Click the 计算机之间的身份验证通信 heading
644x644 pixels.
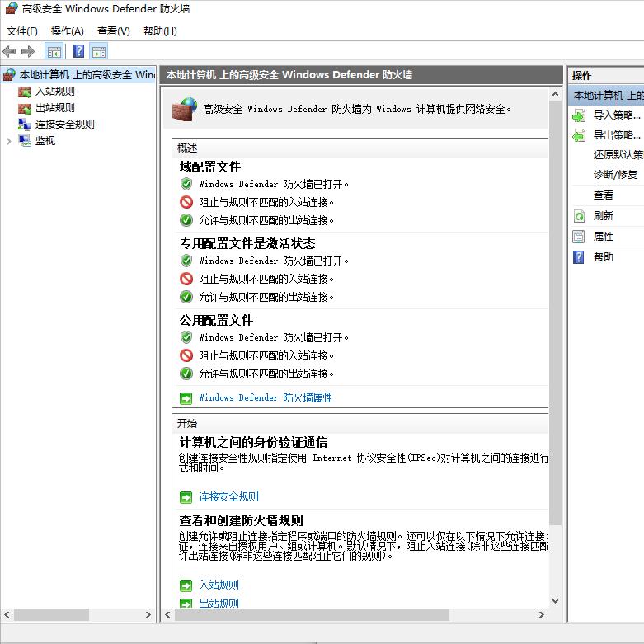click(253, 442)
